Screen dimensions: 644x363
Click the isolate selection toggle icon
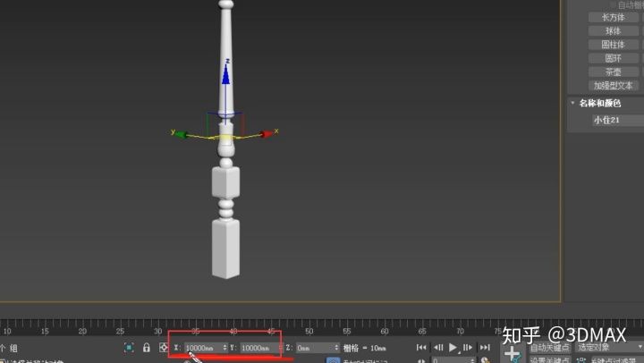[129, 348]
